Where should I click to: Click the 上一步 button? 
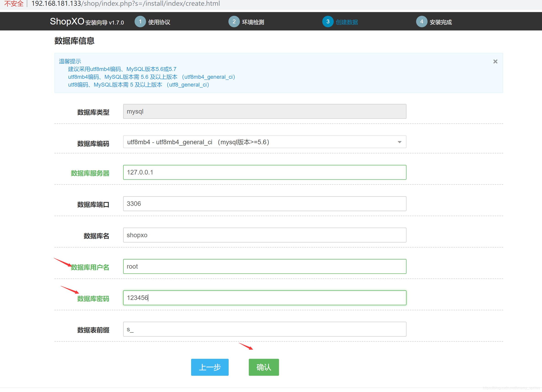pos(210,367)
